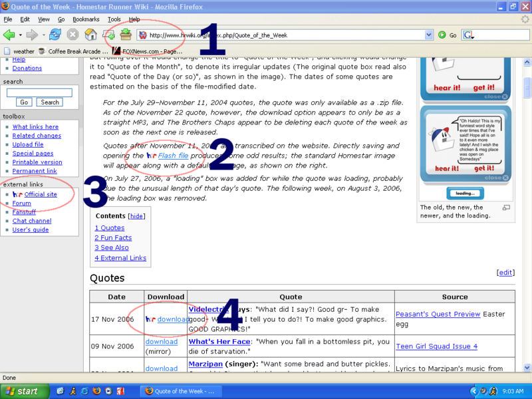Open the Peasant's Quest Preview link
The width and height of the screenshot is (532, 399).
click(x=438, y=314)
